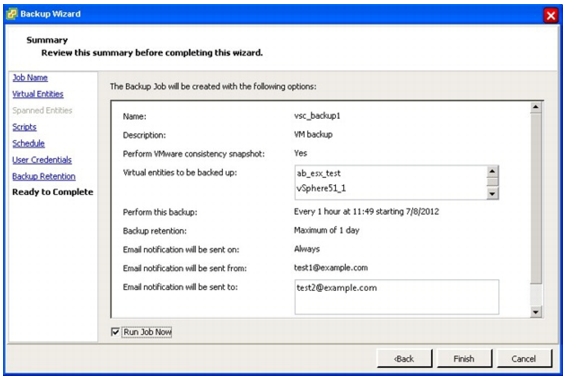Click the 'Perform VMware consistency snapshot:' label

[x=194, y=154]
